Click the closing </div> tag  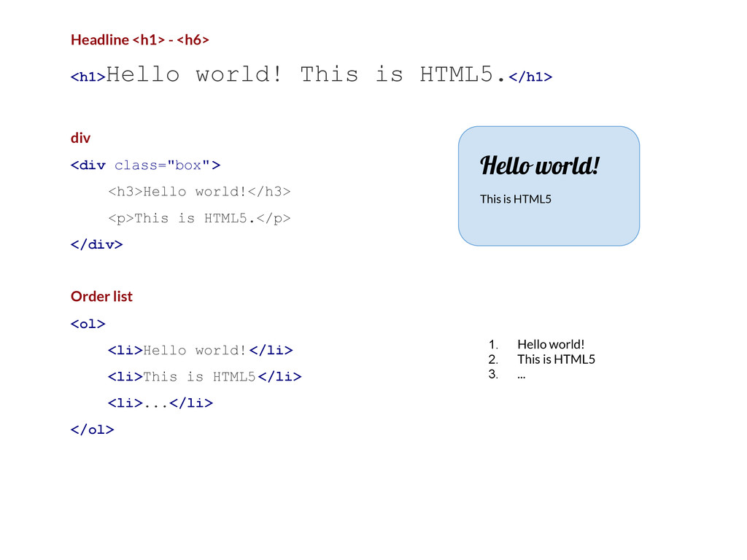[97, 245]
